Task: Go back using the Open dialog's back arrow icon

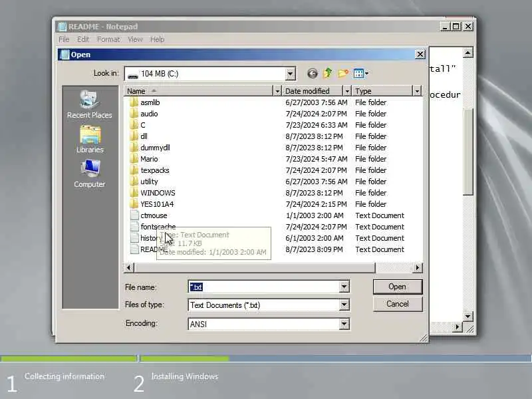Action: click(312, 73)
